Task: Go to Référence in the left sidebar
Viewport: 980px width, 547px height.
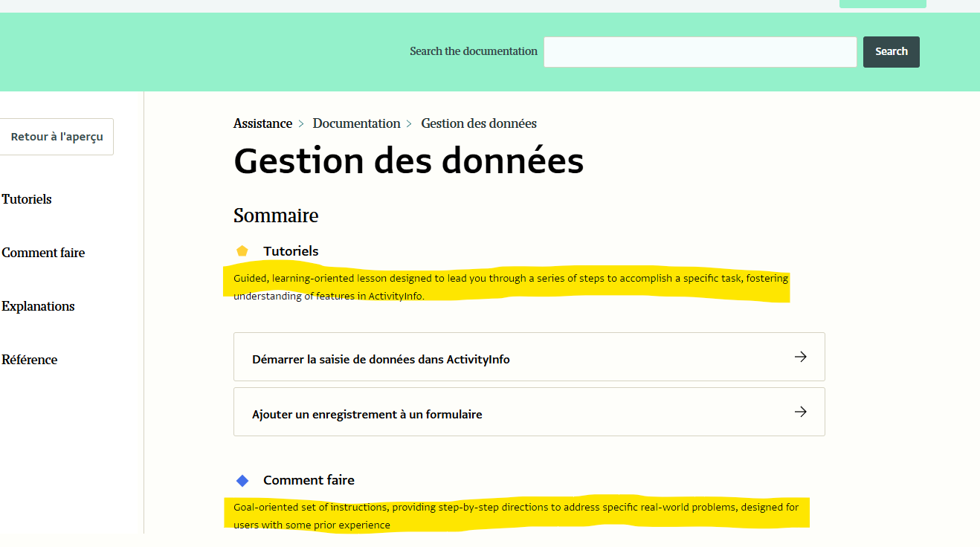Action: (x=30, y=360)
